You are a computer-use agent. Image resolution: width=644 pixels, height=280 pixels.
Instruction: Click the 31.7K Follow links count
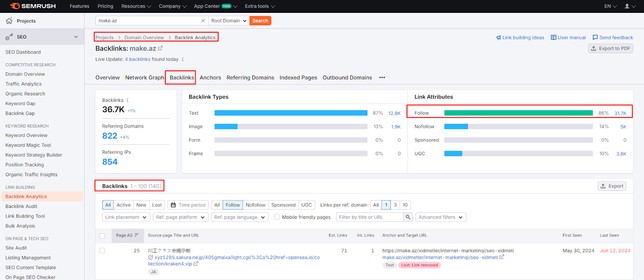620,113
